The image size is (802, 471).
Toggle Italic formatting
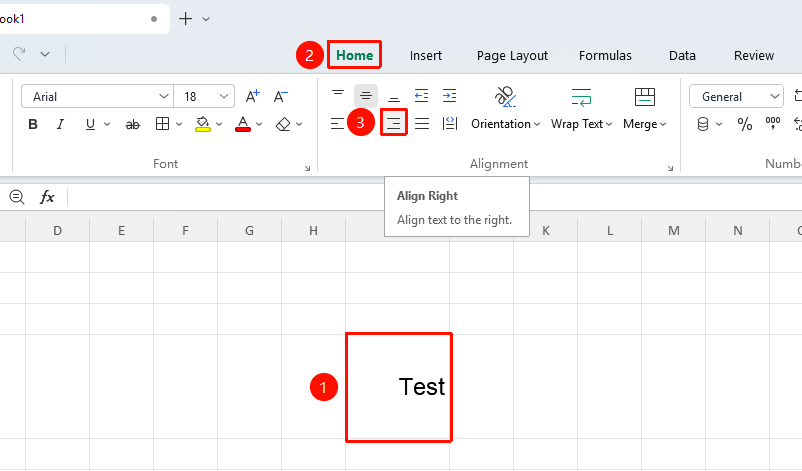60,124
